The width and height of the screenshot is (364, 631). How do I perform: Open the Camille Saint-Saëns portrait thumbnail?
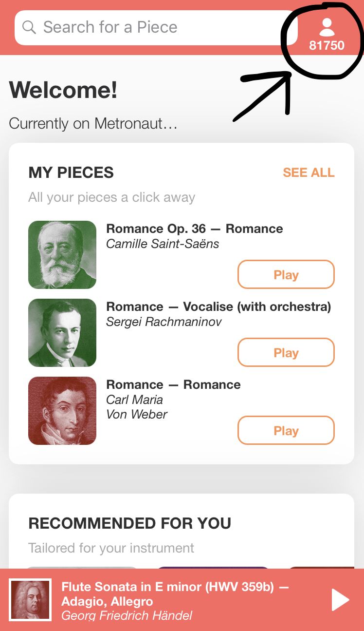click(x=62, y=255)
